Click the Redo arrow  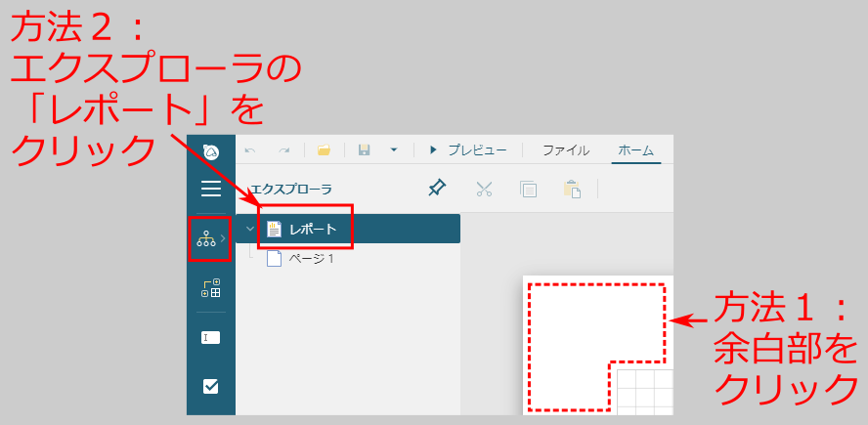pos(284,150)
